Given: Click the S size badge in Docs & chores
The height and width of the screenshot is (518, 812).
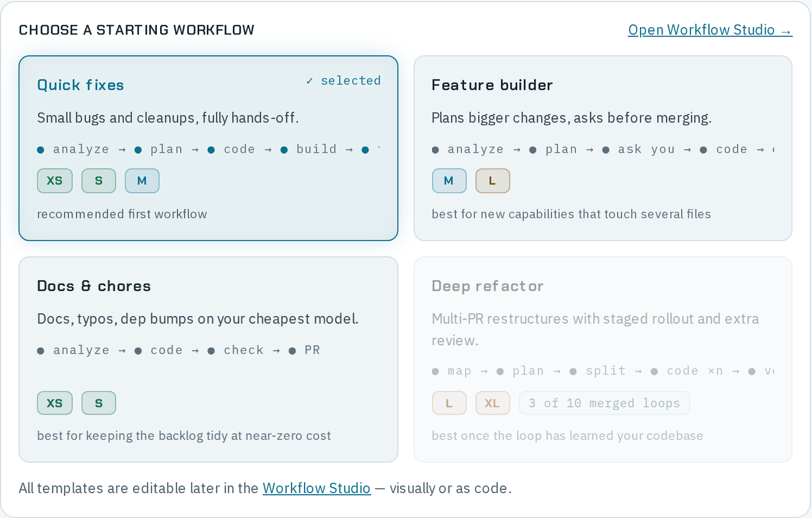Looking at the screenshot, I should [x=99, y=403].
